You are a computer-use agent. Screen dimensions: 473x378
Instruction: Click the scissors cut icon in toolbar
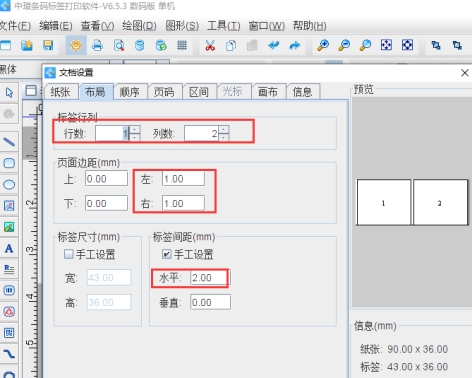(x=210, y=45)
